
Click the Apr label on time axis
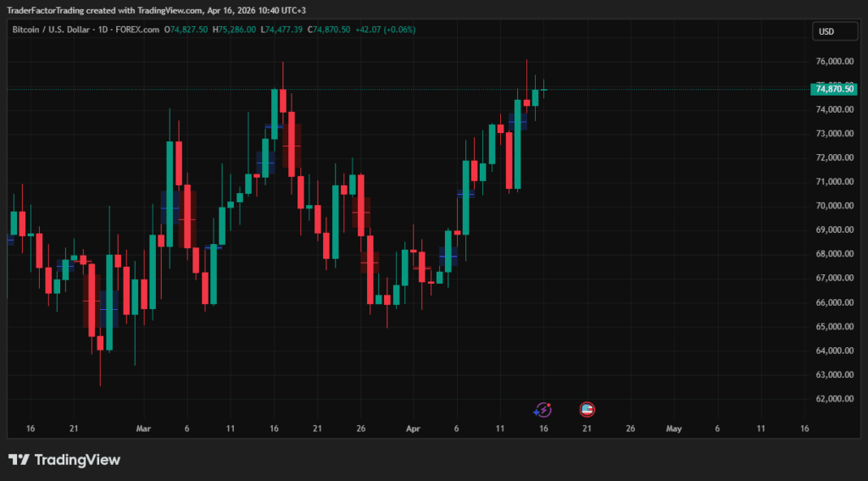pyautogui.click(x=413, y=429)
